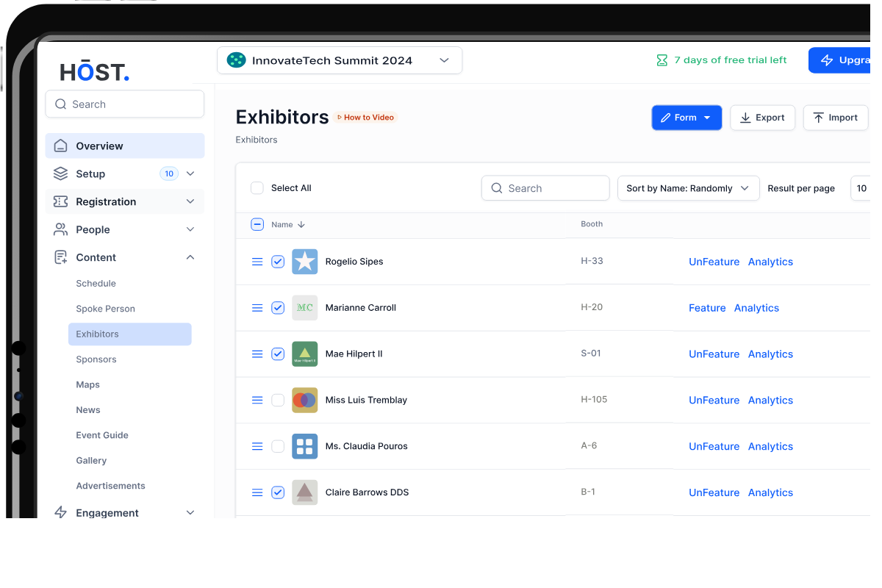Screen dimensions: 882x588
Task: Click the Setup badge showing 10
Action: point(169,173)
